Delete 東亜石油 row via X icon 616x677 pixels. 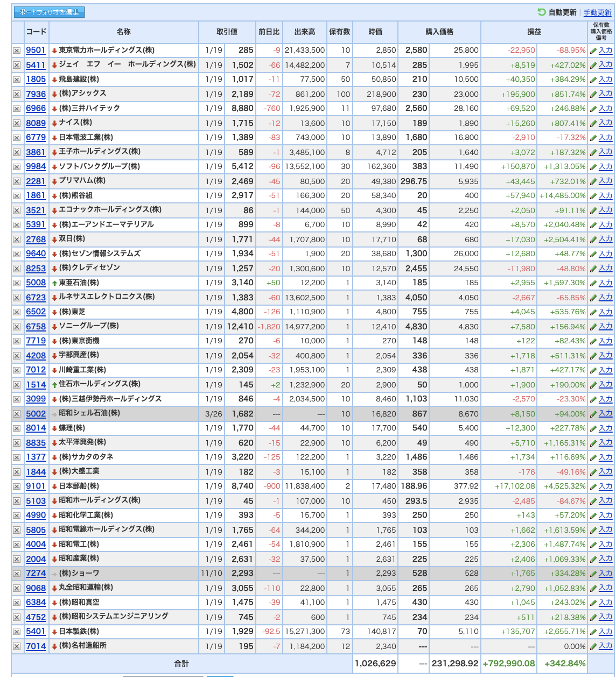pos(17,283)
